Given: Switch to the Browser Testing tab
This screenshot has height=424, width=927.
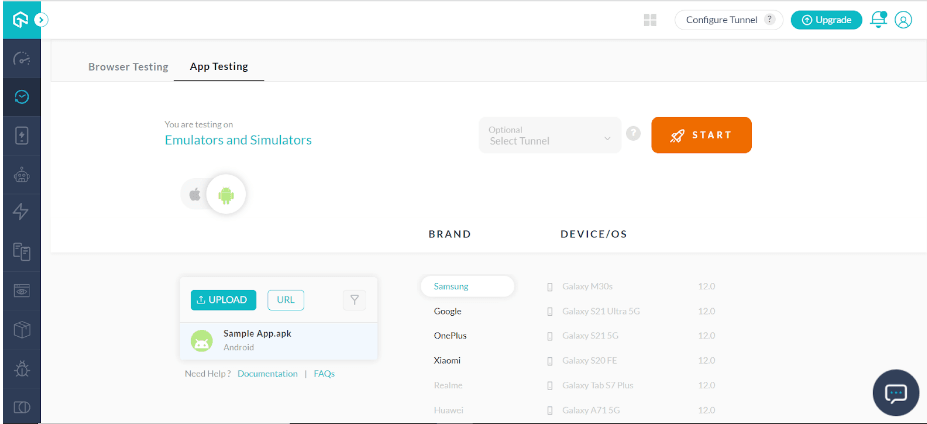Looking at the screenshot, I should (128, 67).
